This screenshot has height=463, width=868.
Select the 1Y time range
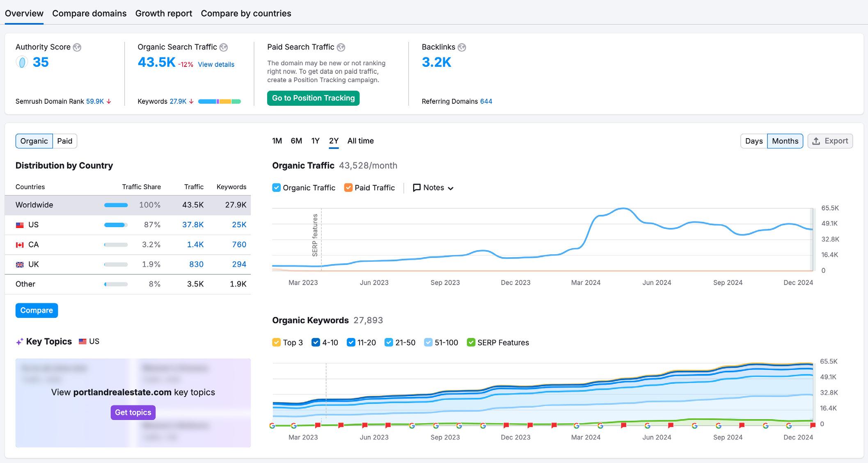click(x=315, y=141)
